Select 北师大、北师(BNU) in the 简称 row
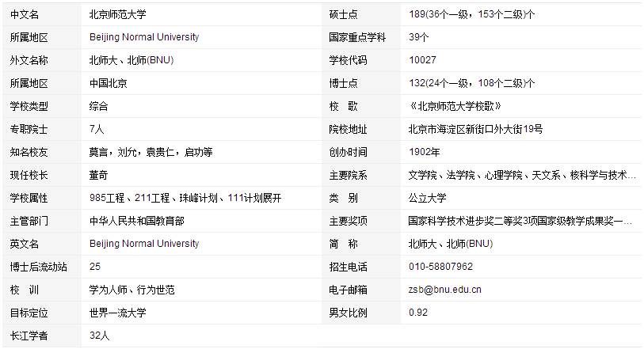644x349 pixels. 451,244
